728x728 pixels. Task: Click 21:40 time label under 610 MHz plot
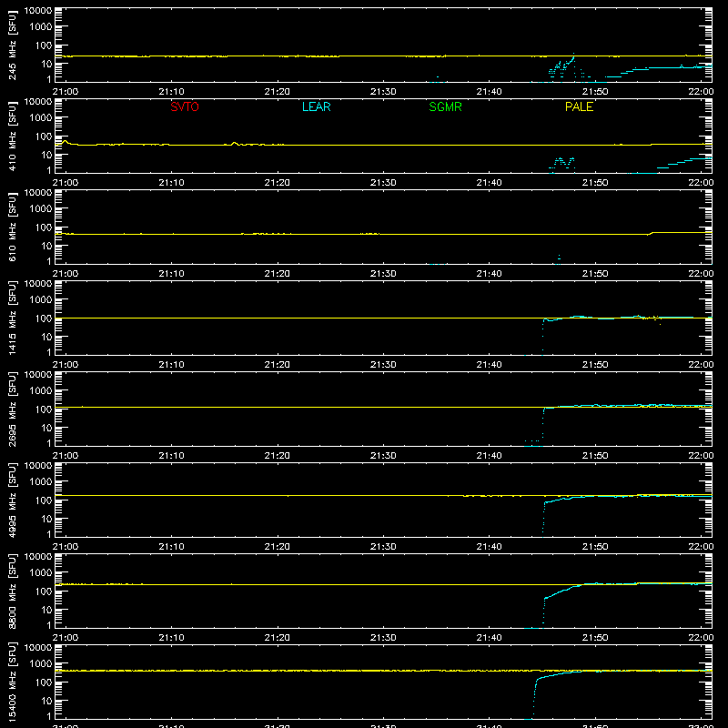coord(489,274)
